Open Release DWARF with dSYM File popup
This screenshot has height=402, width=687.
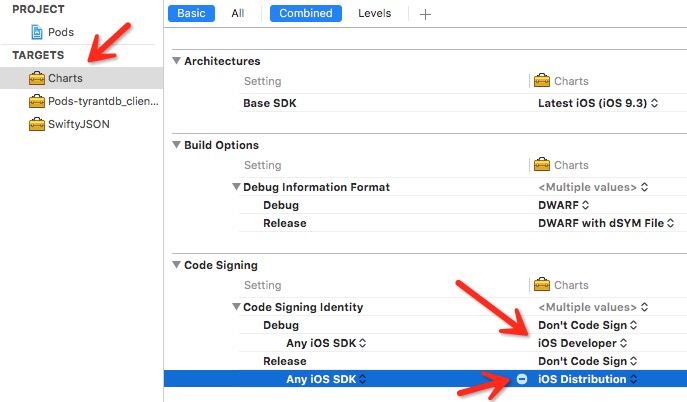click(606, 223)
